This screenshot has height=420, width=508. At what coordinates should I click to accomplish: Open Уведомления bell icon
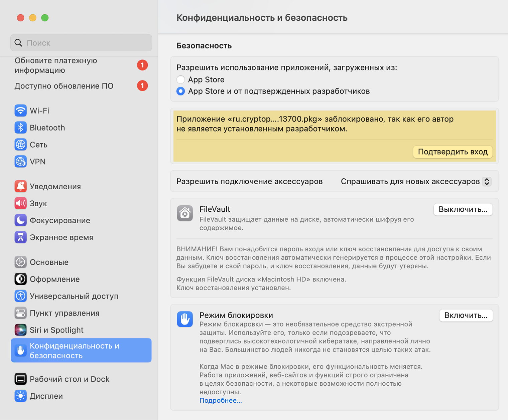point(20,186)
